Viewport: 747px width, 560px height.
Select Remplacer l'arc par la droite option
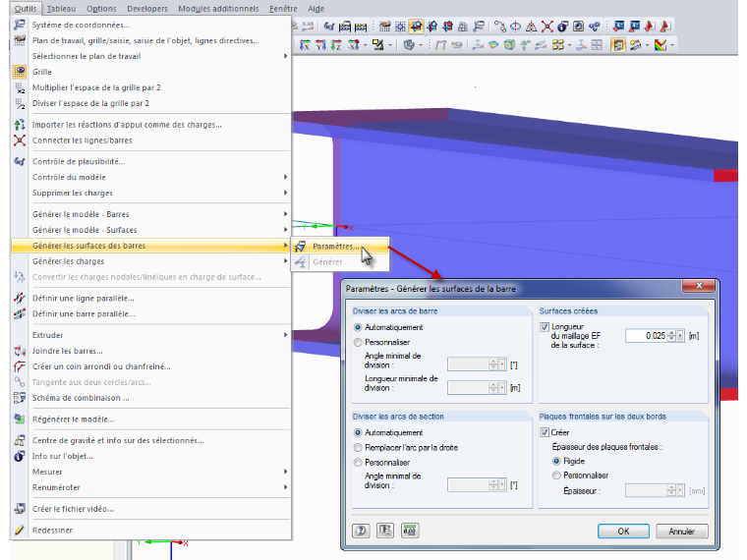[x=358, y=448]
